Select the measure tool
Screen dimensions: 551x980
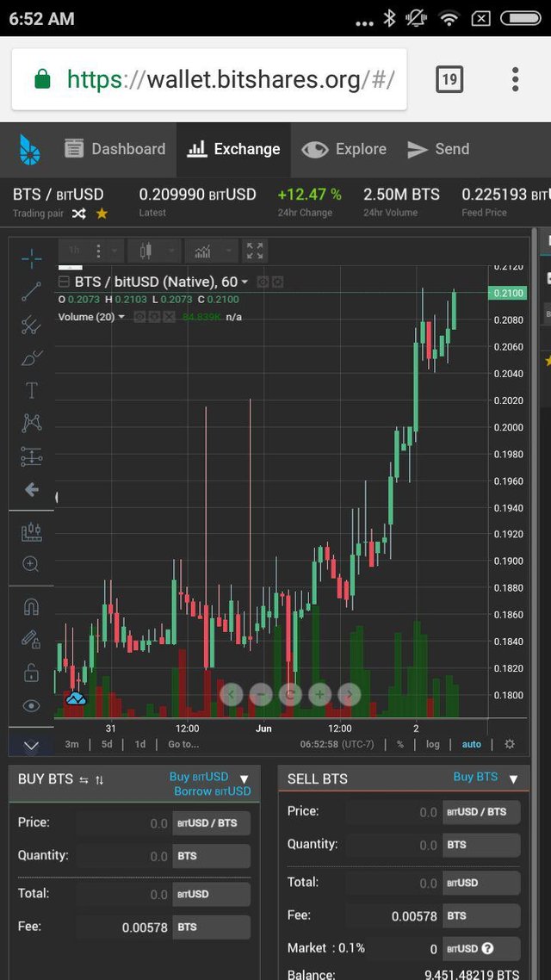pyautogui.click(x=31, y=532)
